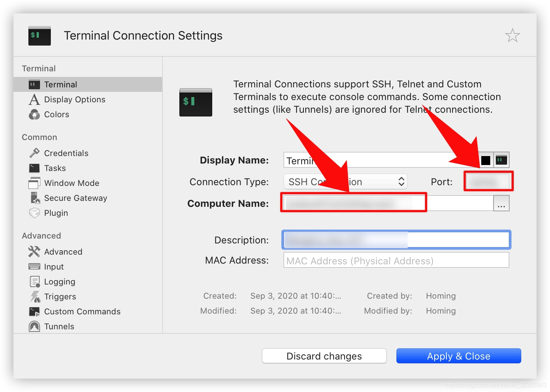Screen dimensions: 550x392
Task: Open the Connection Type dropdown
Action: [x=346, y=182]
